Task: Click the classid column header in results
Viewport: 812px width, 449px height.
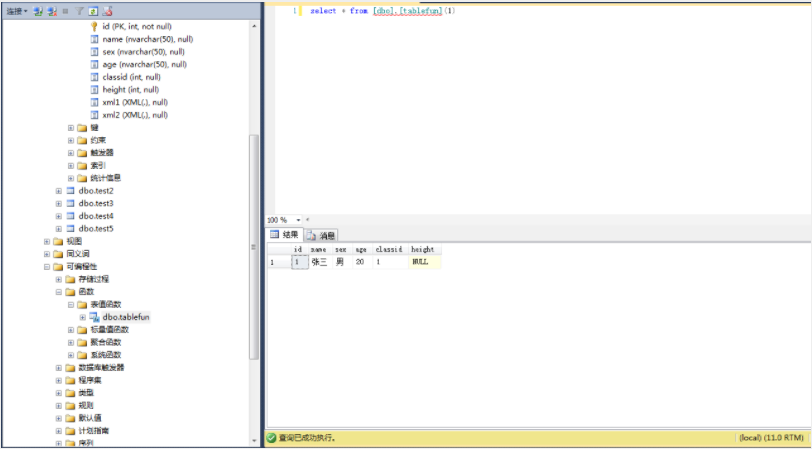Action: coord(389,249)
